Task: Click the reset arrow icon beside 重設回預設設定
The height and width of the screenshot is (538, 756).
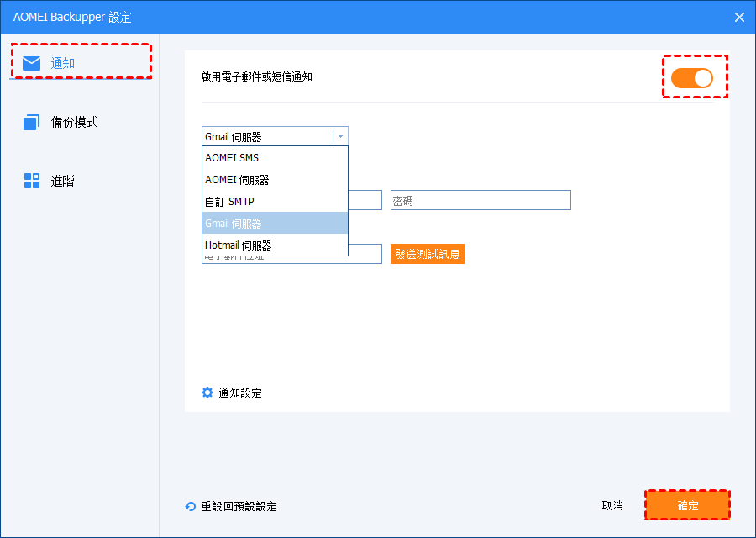Action: coord(191,506)
